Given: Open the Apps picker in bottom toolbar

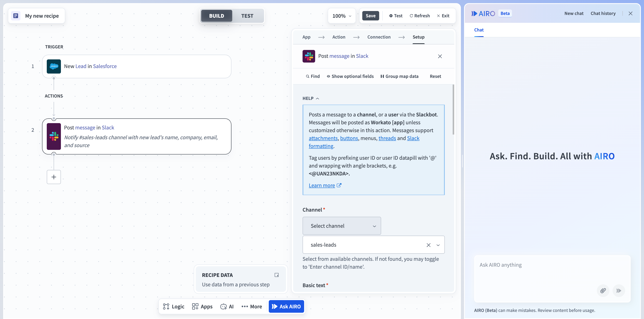Looking at the screenshot, I should (202, 306).
